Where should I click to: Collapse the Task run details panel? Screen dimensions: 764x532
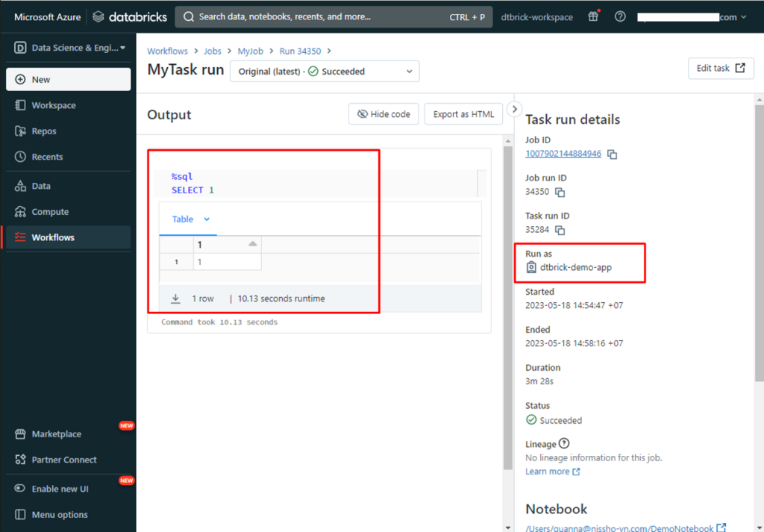click(x=513, y=110)
